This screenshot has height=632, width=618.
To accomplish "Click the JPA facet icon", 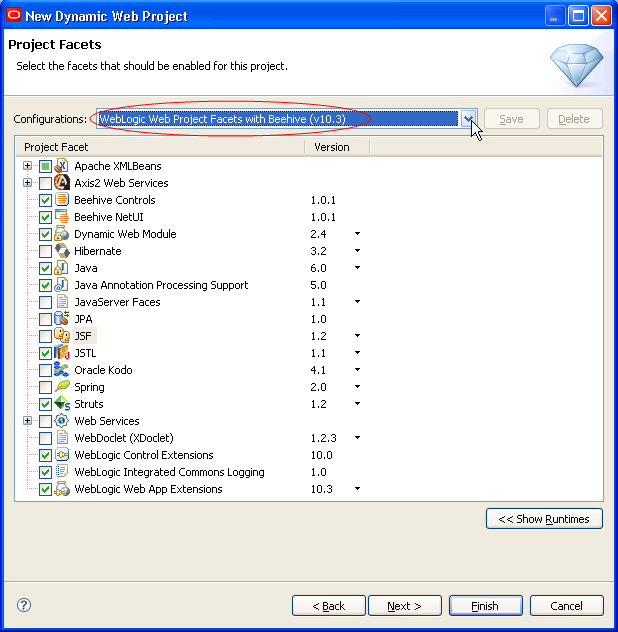I will click(61, 318).
